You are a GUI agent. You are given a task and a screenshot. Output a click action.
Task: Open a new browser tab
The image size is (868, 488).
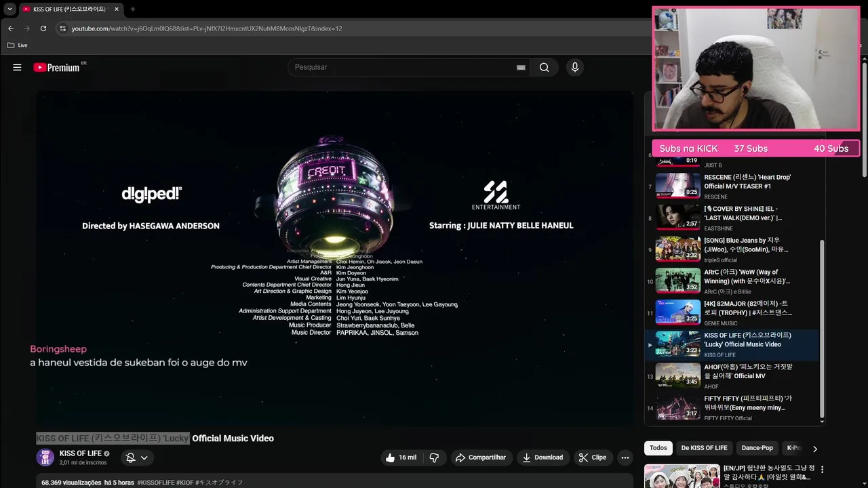[x=132, y=9]
